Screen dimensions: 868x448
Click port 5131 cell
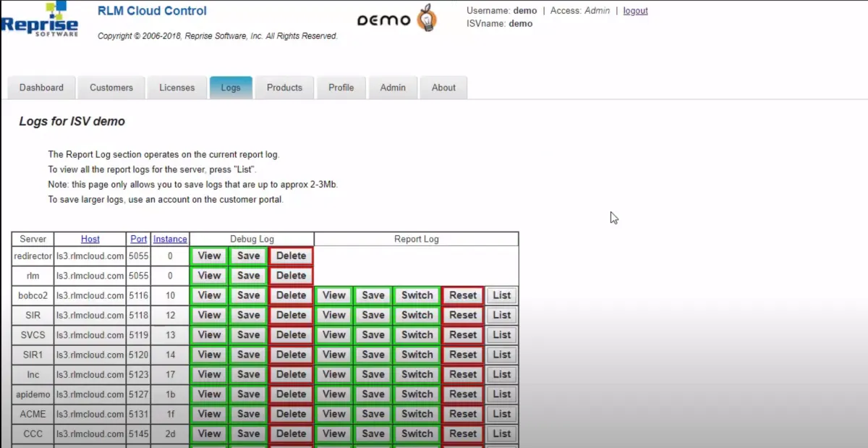click(x=139, y=414)
